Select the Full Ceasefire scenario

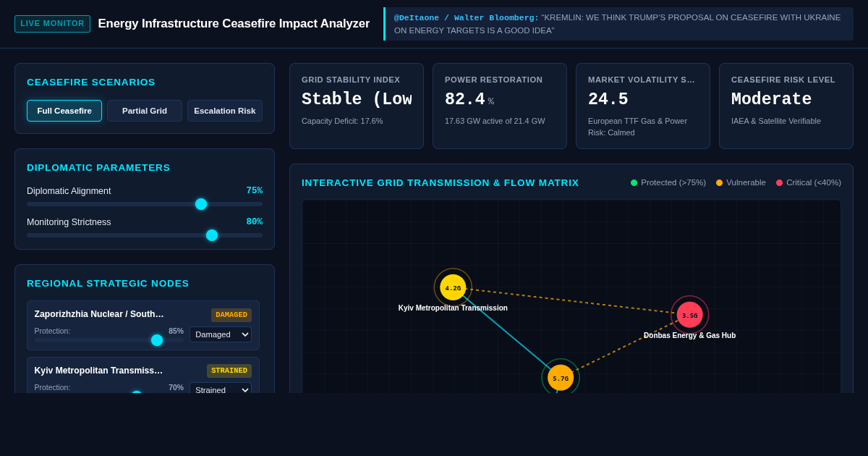point(64,111)
